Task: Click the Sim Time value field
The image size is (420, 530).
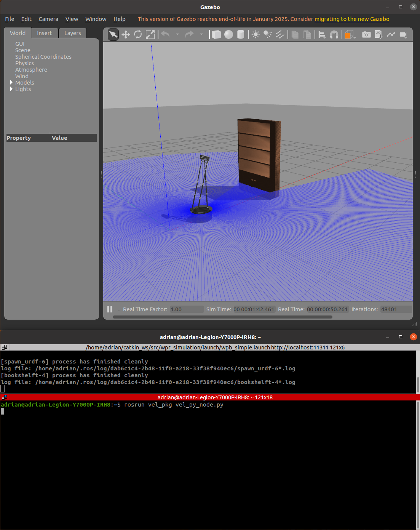Action: [254, 309]
